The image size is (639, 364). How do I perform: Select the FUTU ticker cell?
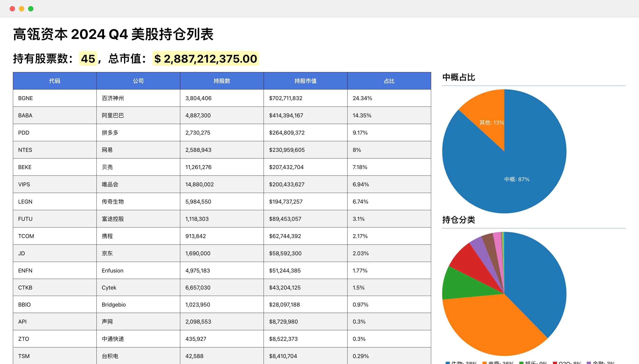point(55,219)
